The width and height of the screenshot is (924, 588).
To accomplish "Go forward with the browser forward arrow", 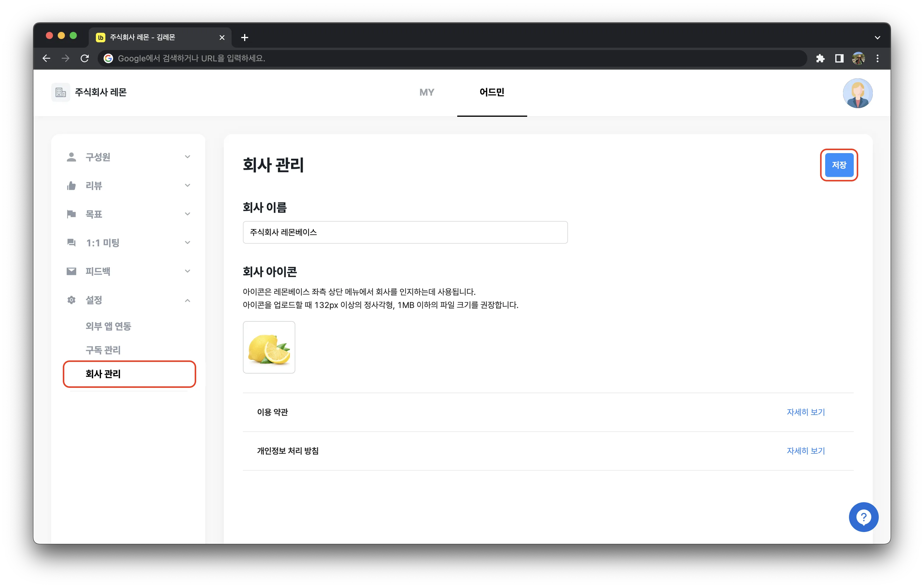I will click(x=65, y=58).
